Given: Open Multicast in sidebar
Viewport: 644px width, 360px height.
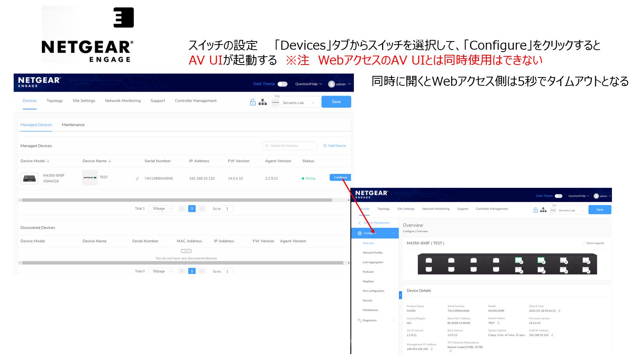Looking at the screenshot, I should pos(368,272).
